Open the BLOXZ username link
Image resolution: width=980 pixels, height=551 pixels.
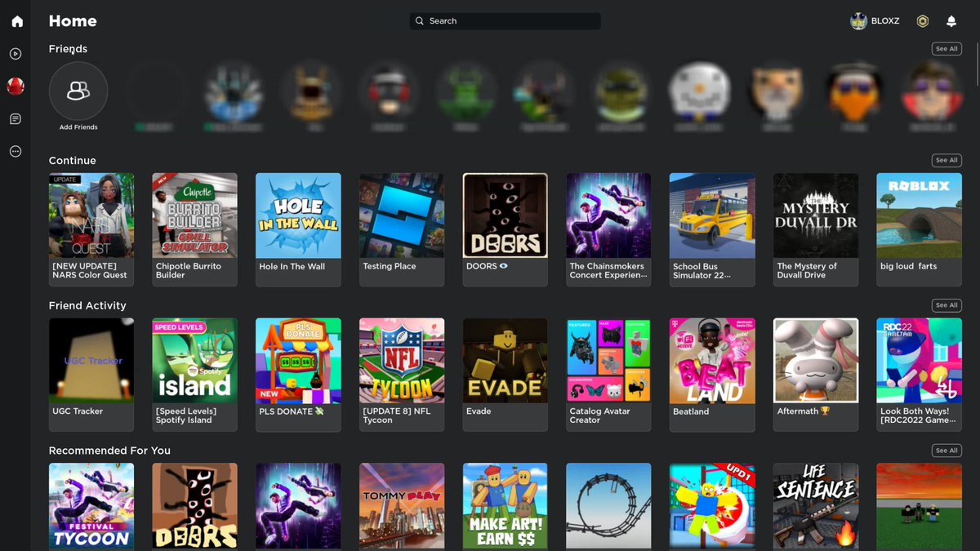(884, 21)
